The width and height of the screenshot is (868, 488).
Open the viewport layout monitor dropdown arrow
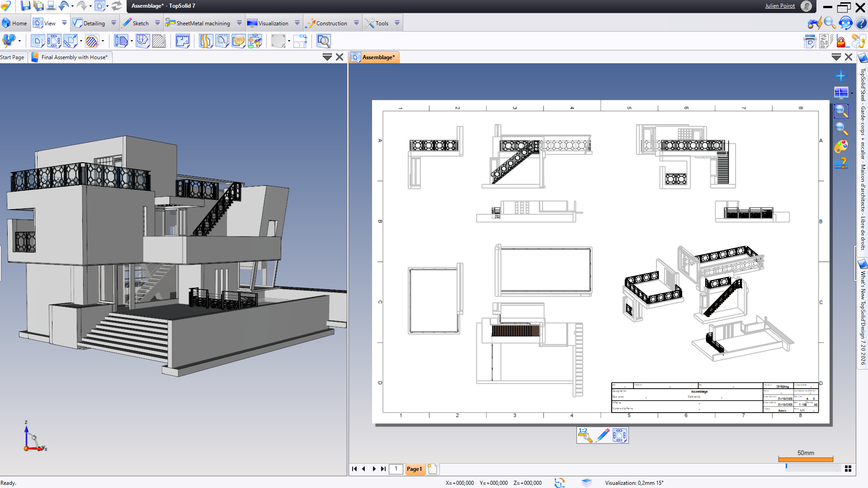(852, 93)
